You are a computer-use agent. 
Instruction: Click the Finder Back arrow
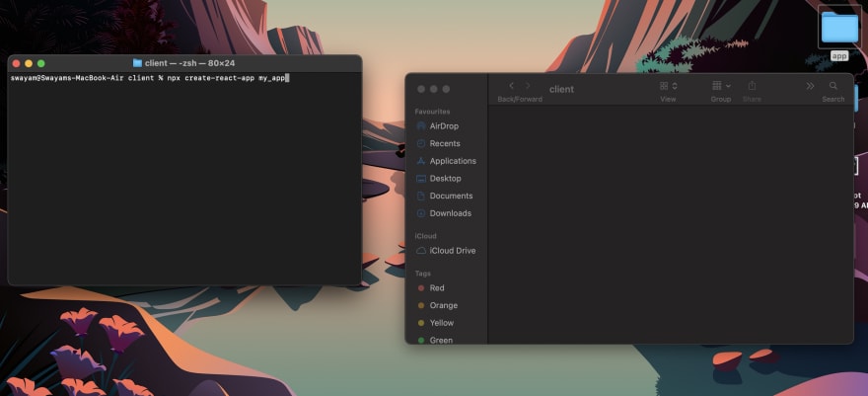pos(512,86)
